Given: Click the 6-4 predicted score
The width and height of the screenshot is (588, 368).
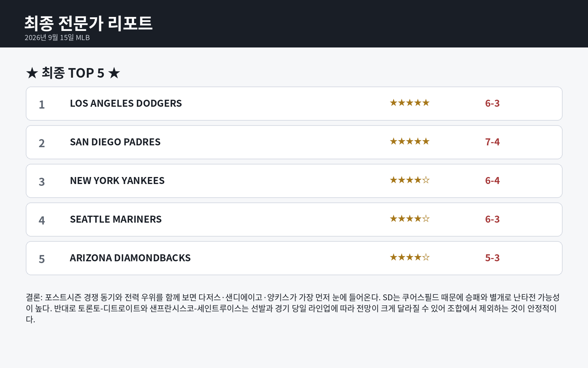Looking at the screenshot, I should 492,181.
